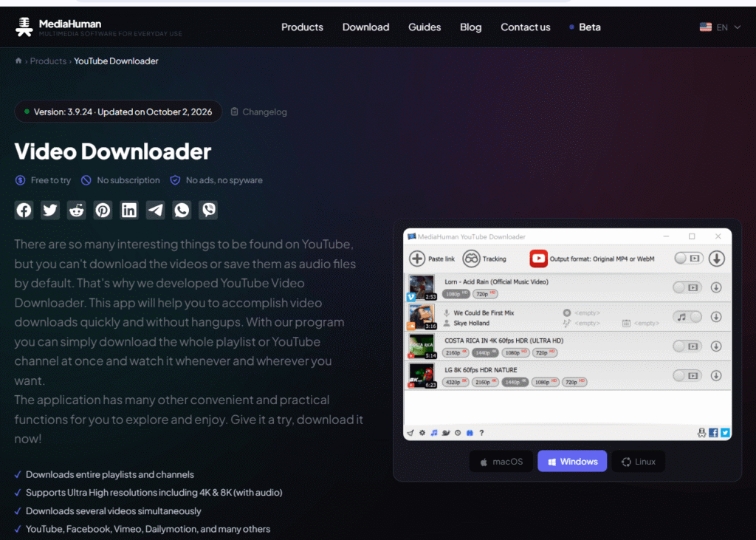The image size is (756, 540).
Task: Download the COSTA RICA IN 4K video
Action: [716, 346]
